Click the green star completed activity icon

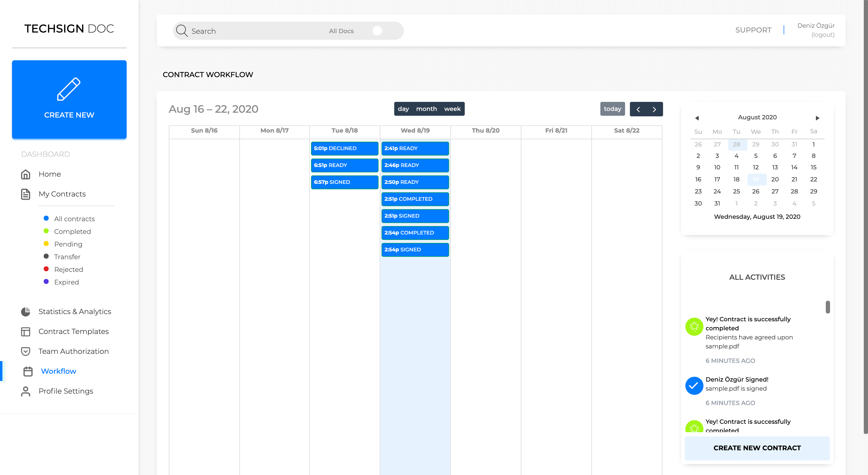(x=694, y=326)
